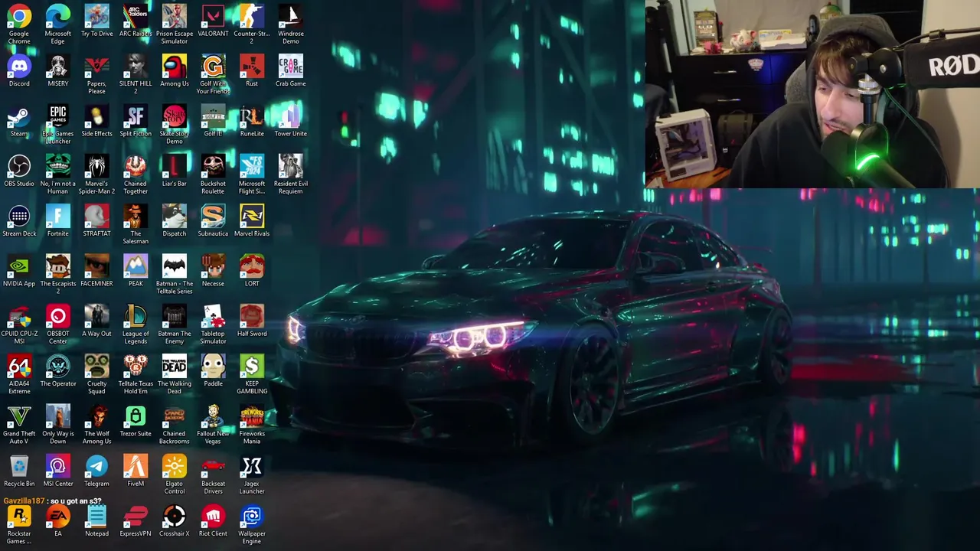Open the Golf It! shortcut
The image size is (980, 551).
(x=213, y=116)
